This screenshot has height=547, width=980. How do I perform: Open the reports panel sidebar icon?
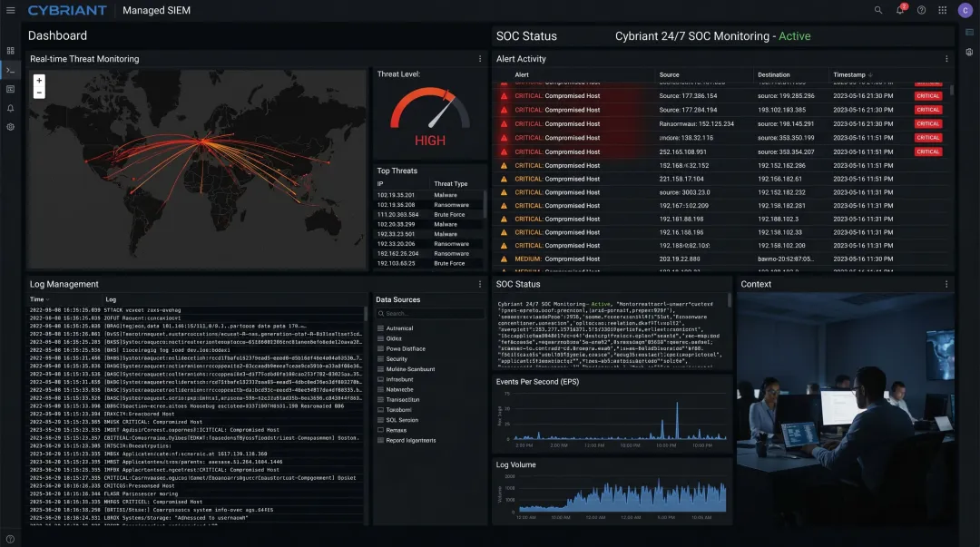pyautogui.click(x=11, y=90)
